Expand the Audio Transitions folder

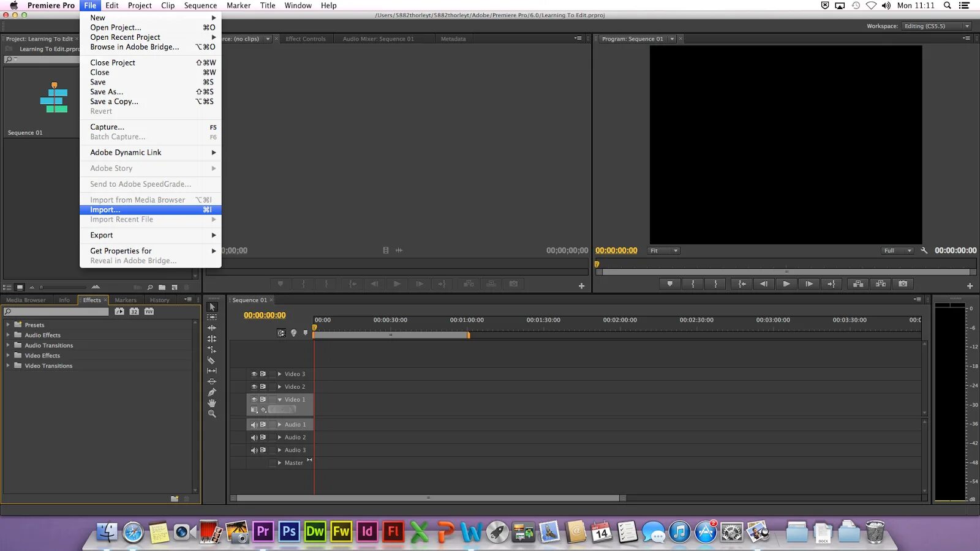pos(8,345)
